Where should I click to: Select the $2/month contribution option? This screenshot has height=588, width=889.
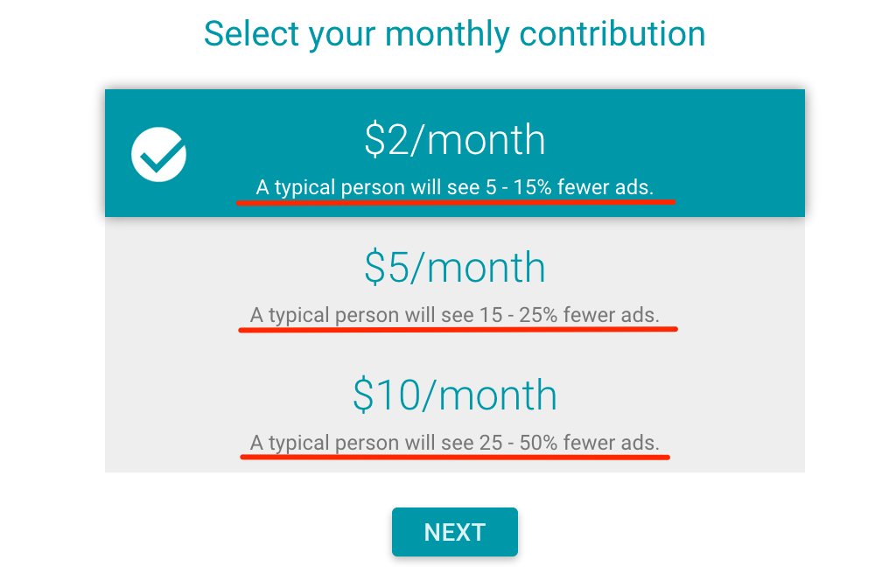pos(454,153)
